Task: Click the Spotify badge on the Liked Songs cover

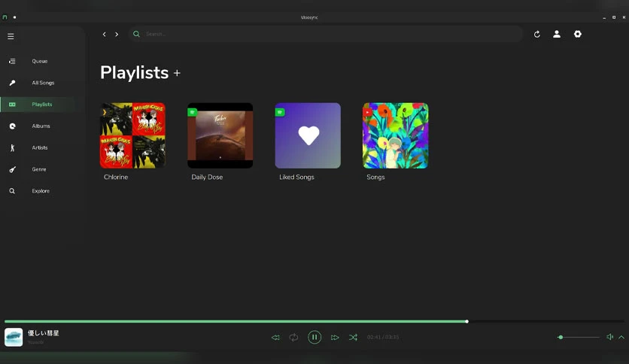Action: pos(280,112)
